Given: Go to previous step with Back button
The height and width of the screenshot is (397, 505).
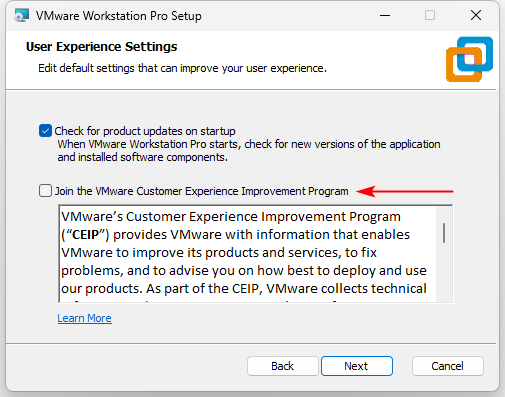Looking at the screenshot, I should [283, 366].
